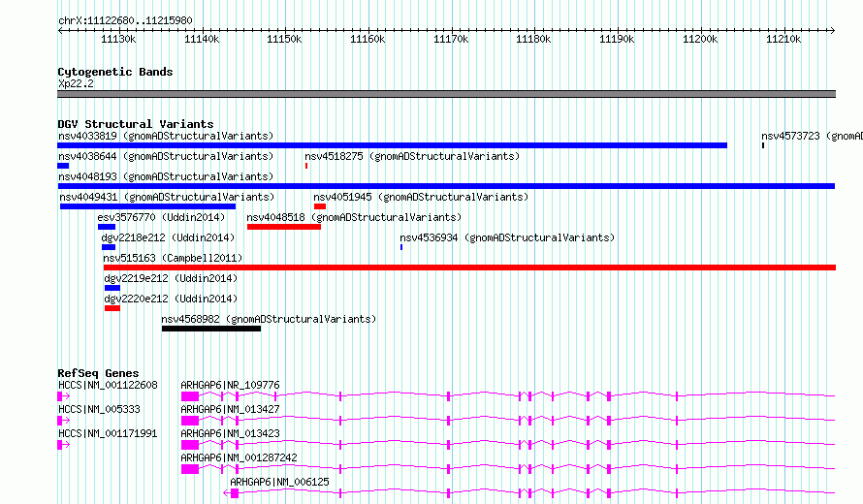Select the nsv4033819 long blue variant bar
Viewport: 863px width, 504px height.
click(x=393, y=145)
